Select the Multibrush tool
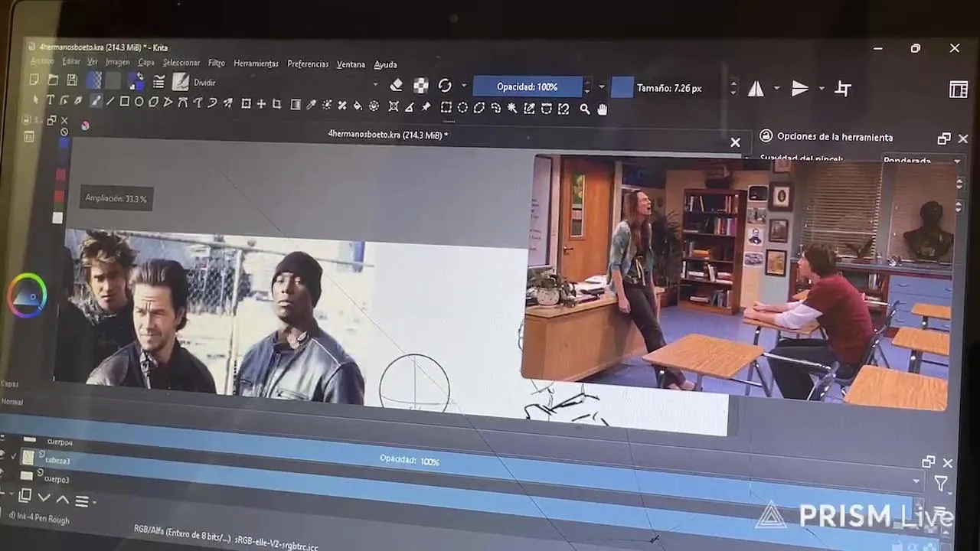 point(227,103)
